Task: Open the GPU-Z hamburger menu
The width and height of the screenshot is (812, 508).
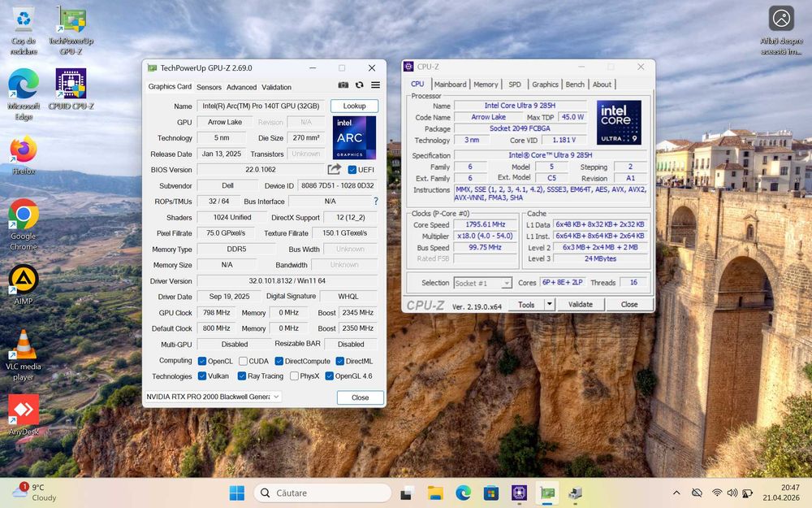Action: tap(375, 85)
